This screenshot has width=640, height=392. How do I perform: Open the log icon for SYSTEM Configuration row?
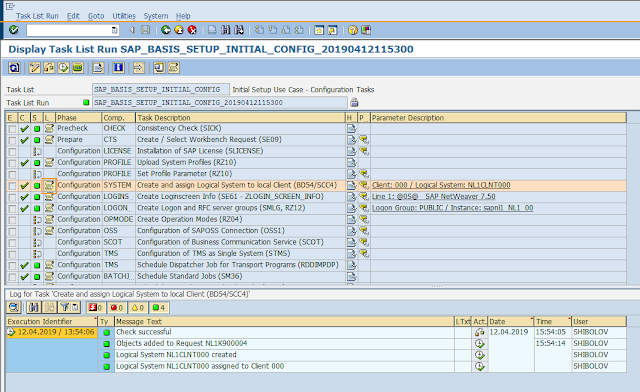pos(49,185)
